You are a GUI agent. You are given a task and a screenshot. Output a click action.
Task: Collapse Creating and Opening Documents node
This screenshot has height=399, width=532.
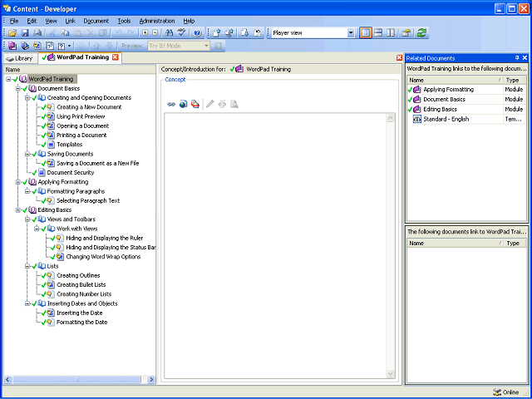coord(27,98)
